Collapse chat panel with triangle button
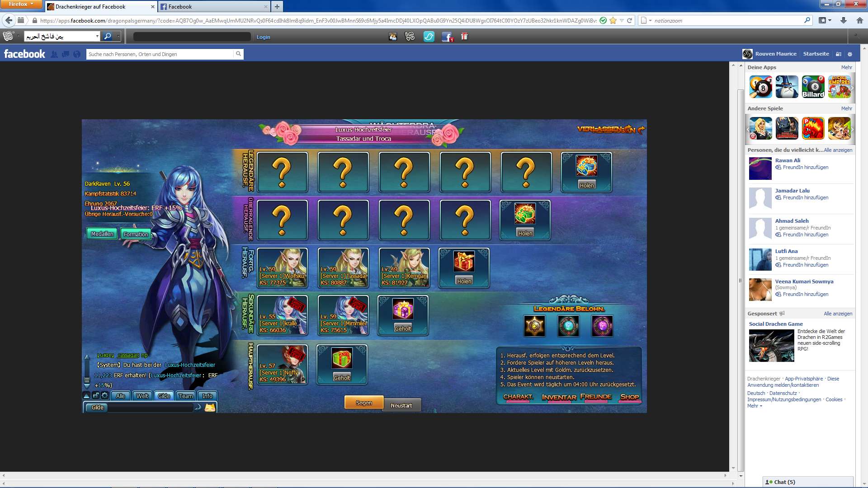 pos(87,396)
